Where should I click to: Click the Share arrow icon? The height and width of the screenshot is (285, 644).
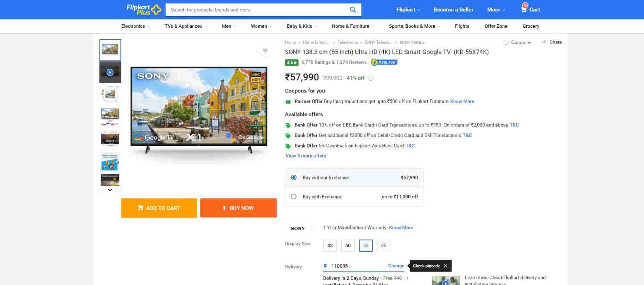coord(544,42)
